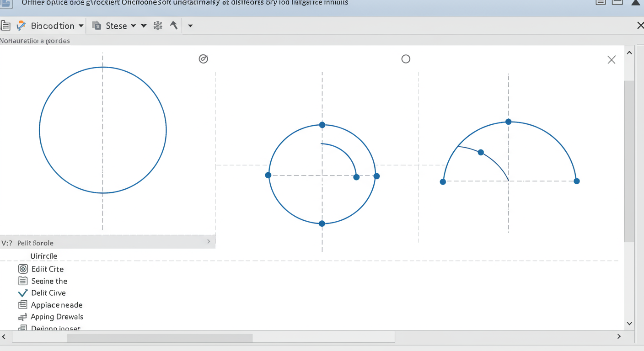
Task: Choose the Uiircile item in the list
Action: point(44,256)
